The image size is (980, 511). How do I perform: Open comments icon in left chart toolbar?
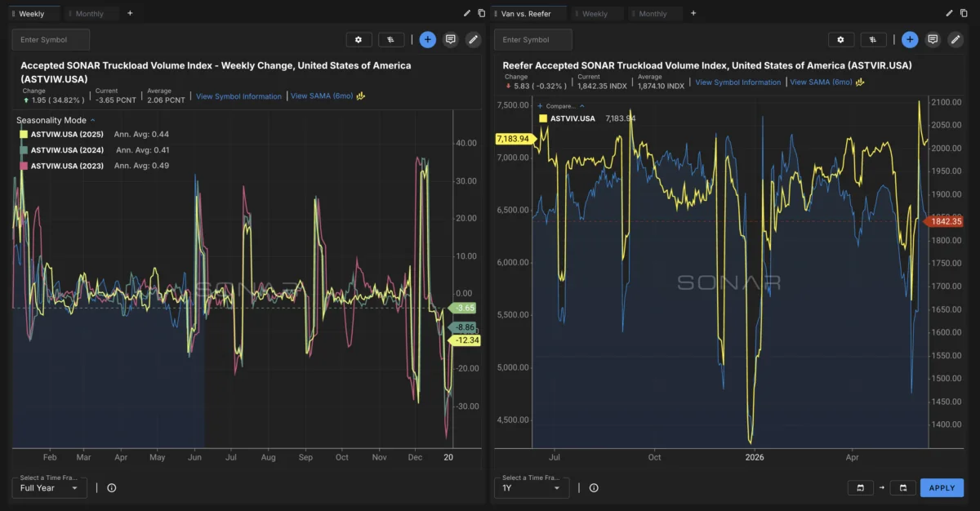point(450,39)
